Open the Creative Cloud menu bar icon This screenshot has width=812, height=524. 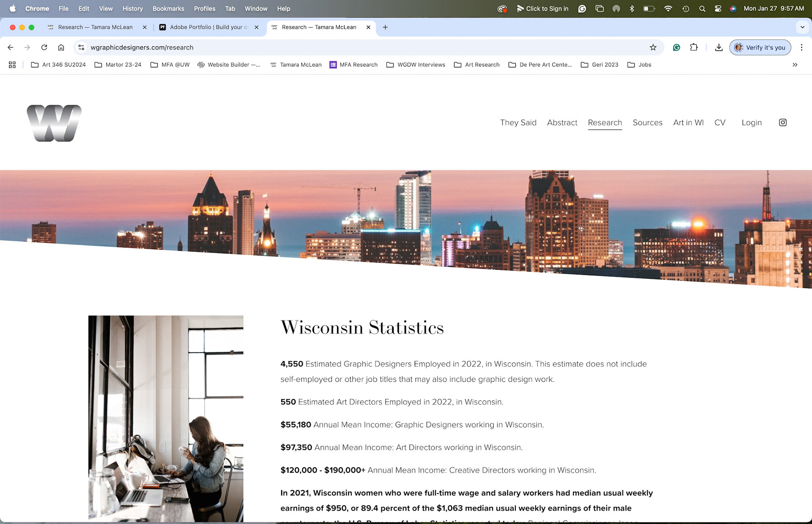(x=502, y=8)
